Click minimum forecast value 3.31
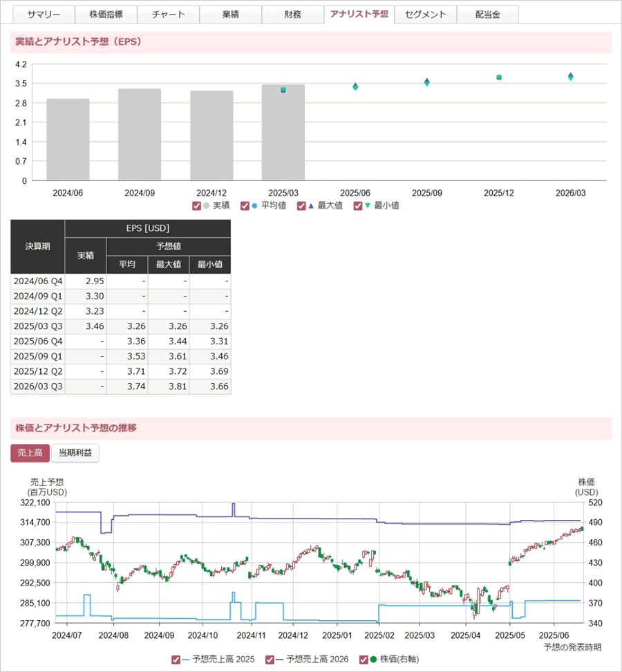Viewport: 622px width, 672px height. point(219,341)
